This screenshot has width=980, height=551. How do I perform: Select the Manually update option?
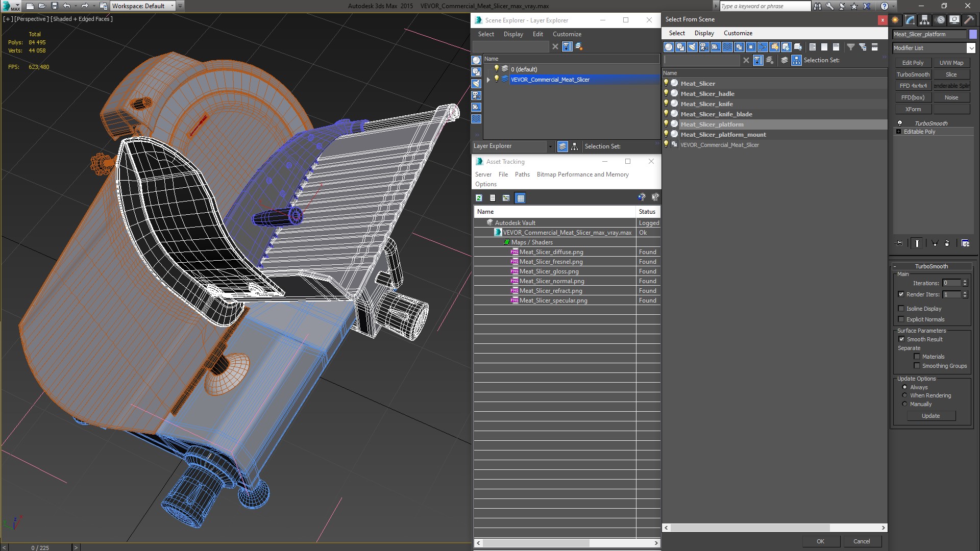pos(904,404)
